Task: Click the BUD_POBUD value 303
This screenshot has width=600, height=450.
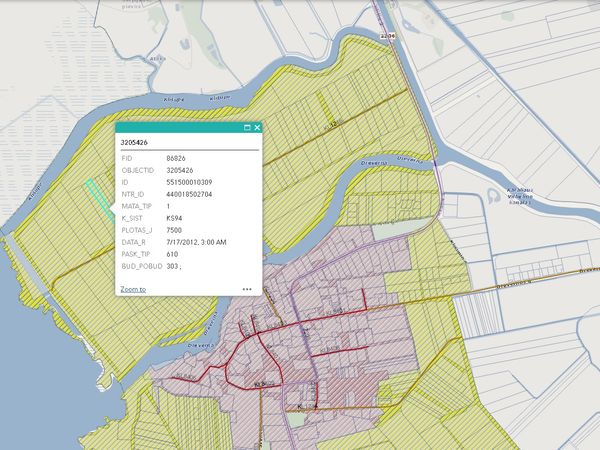Action: point(173,266)
